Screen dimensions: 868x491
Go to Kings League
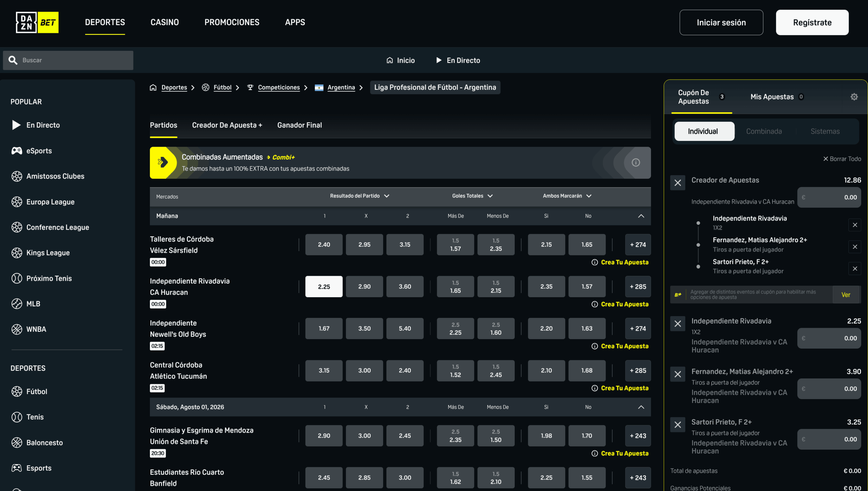[x=40, y=253]
